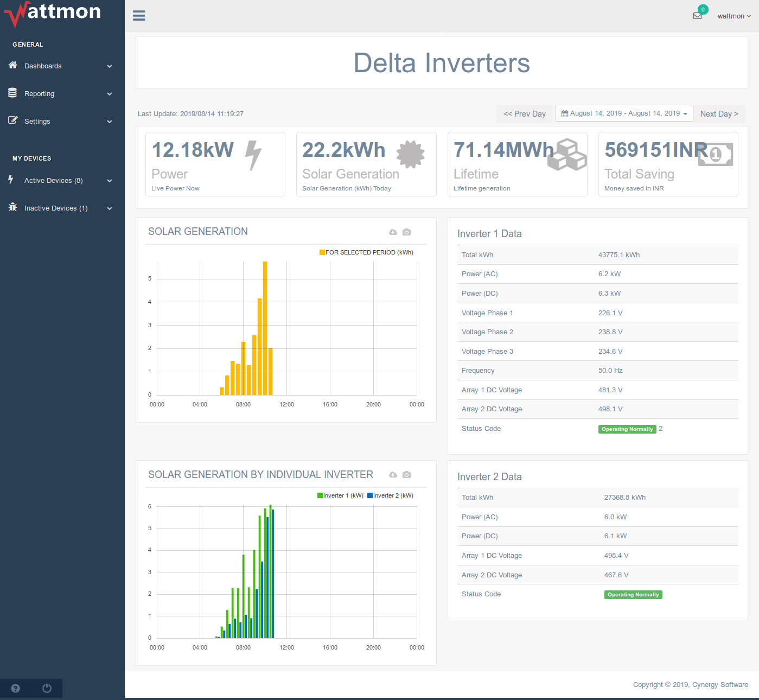Open the date range picker dropdown

point(624,113)
